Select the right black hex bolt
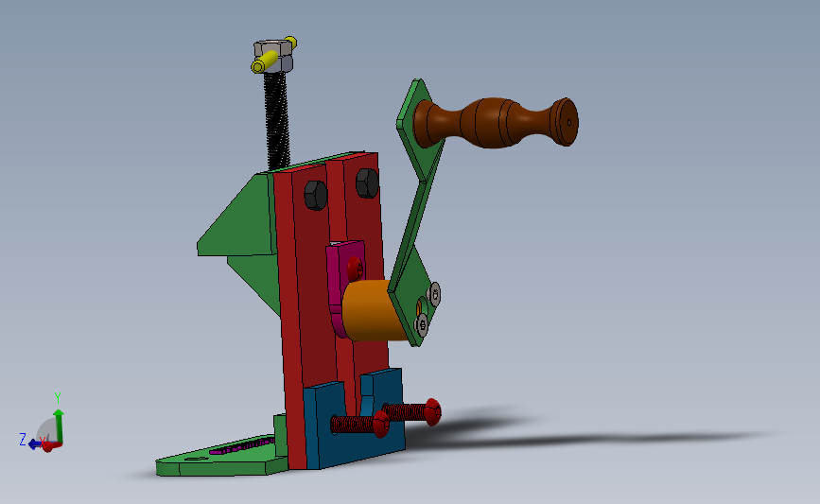The image size is (820, 504). pos(367,182)
